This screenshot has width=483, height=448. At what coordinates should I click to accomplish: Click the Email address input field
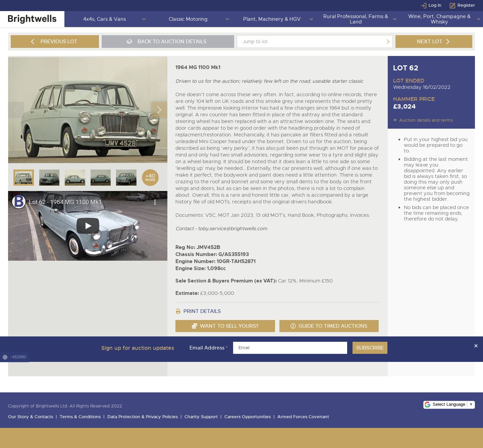(290, 348)
